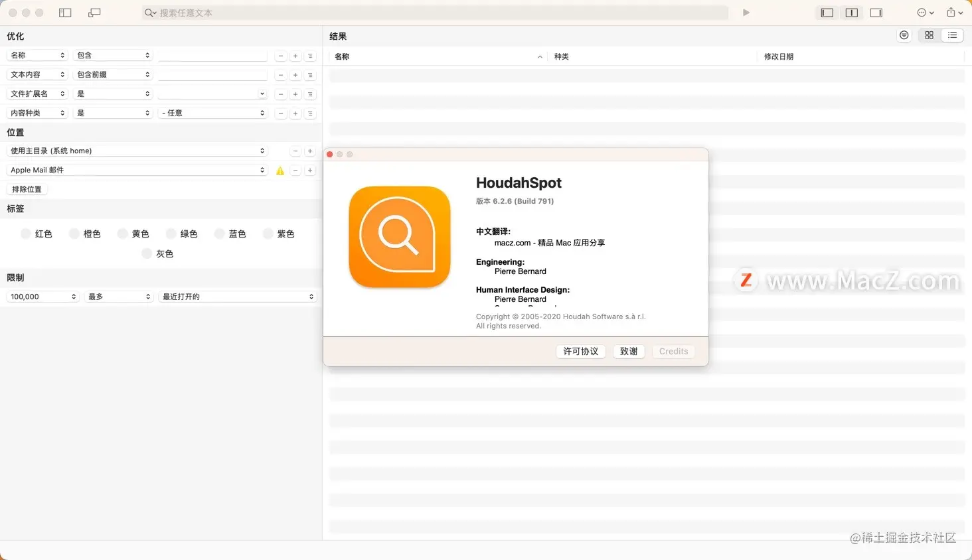The width and height of the screenshot is (972, 560).
Task: Remove the home directory location row
Action: (295, 151)
